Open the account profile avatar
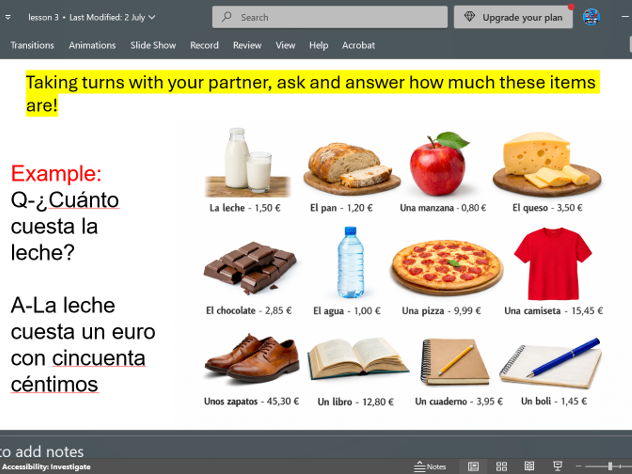This screenshot has width=632, height=474. (x=591, y=17)
